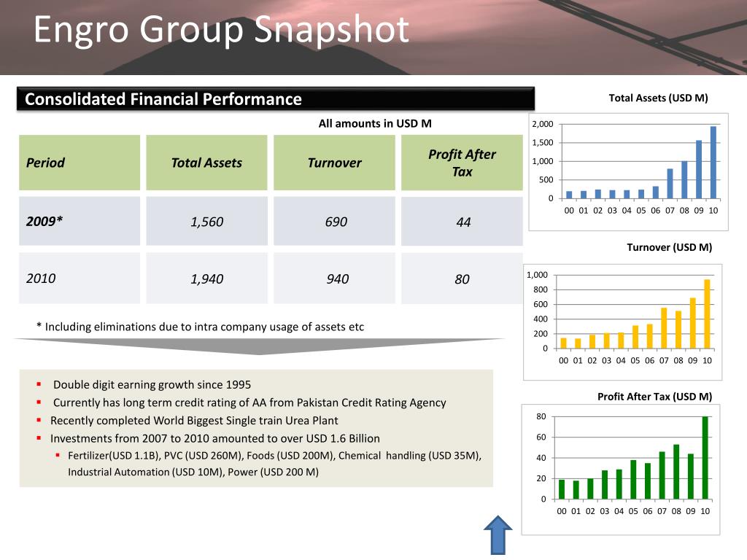Click the 60 axis label in Profit chart
Viewport: 747px width, 560px height.
pos(541,437)
